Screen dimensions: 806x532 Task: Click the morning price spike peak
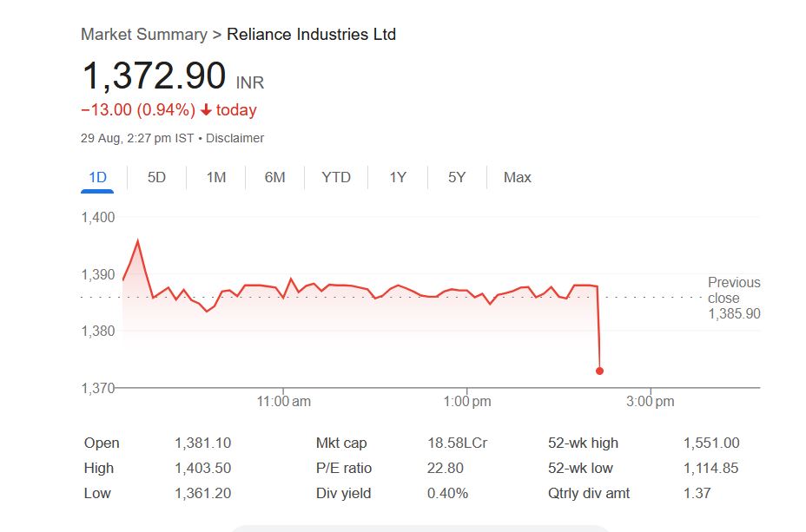click(138, 241)
